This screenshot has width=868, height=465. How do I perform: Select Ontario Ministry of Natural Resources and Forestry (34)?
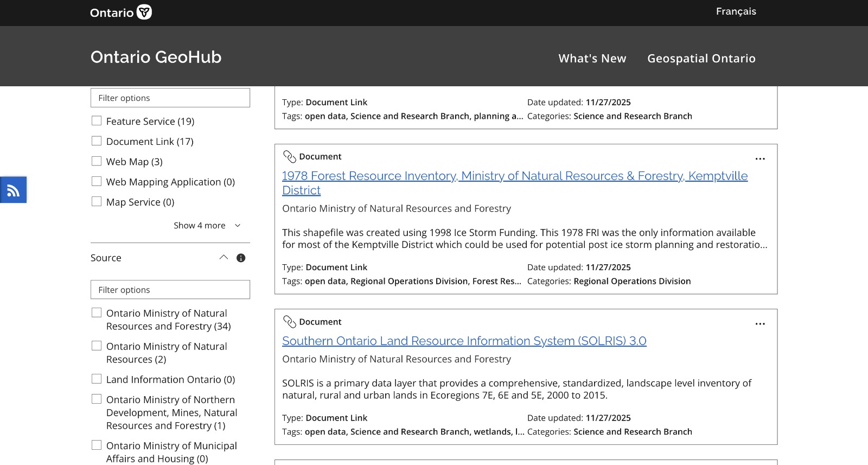pyautogui.click(x=97, y=313)
